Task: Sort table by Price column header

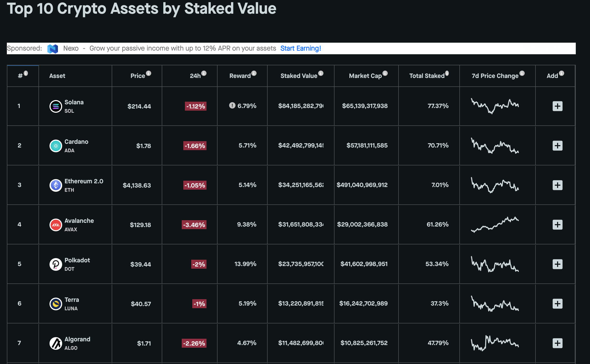Action: click(x=138, y=76)
